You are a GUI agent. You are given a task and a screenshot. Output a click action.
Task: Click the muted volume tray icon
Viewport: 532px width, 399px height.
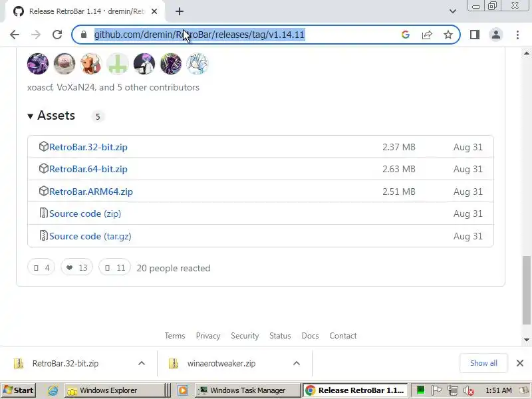tap(469, 390)
